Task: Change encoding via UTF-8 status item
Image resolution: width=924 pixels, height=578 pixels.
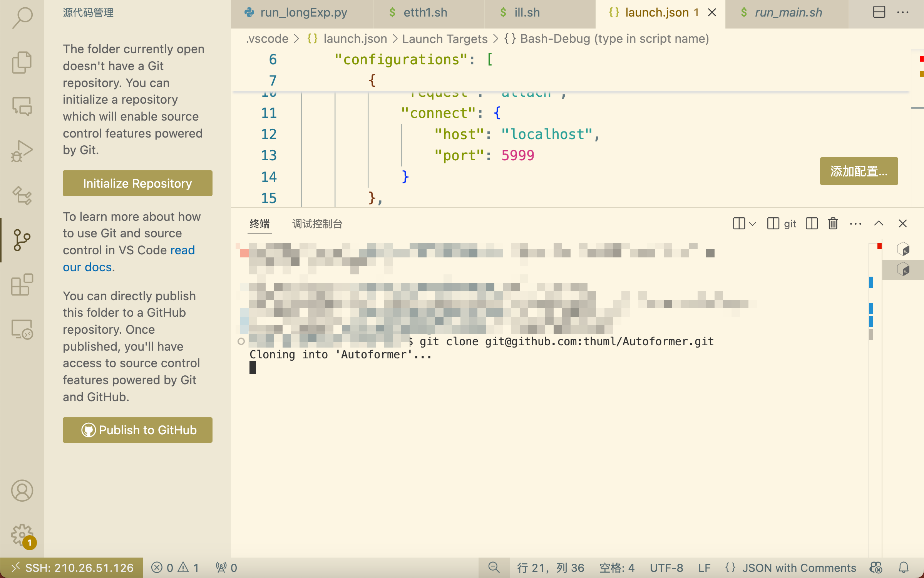Action: point(666,568)
